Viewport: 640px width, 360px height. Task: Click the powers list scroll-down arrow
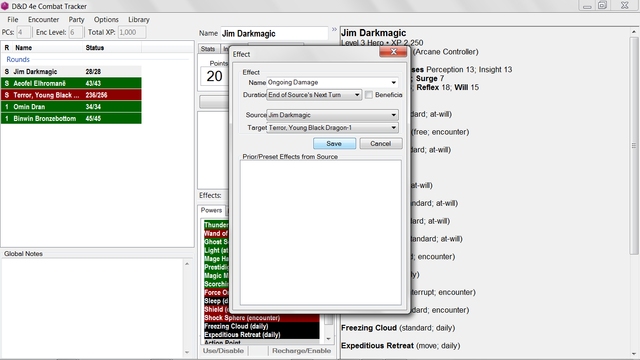coord(329,339)
